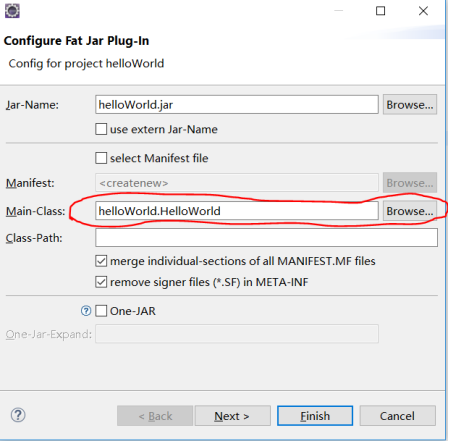449x442 pixels.
Task: Browse for the Main-Class
Action: [410, 211]
